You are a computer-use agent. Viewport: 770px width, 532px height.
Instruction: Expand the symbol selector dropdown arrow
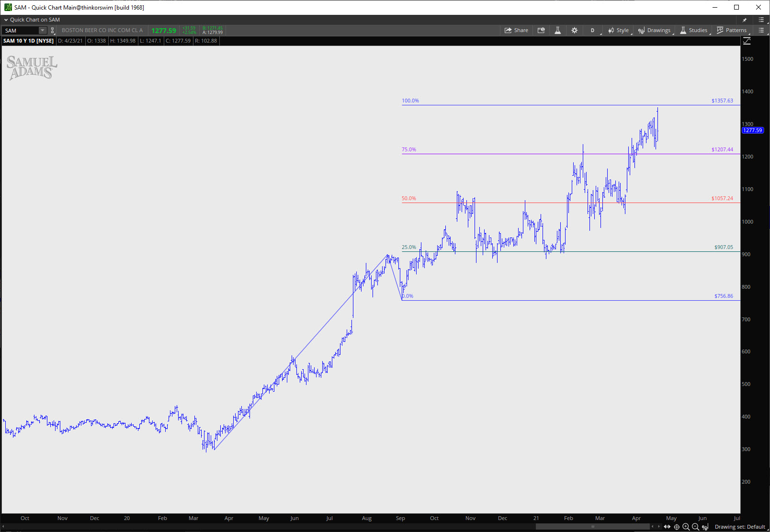(x=42, y=30)
